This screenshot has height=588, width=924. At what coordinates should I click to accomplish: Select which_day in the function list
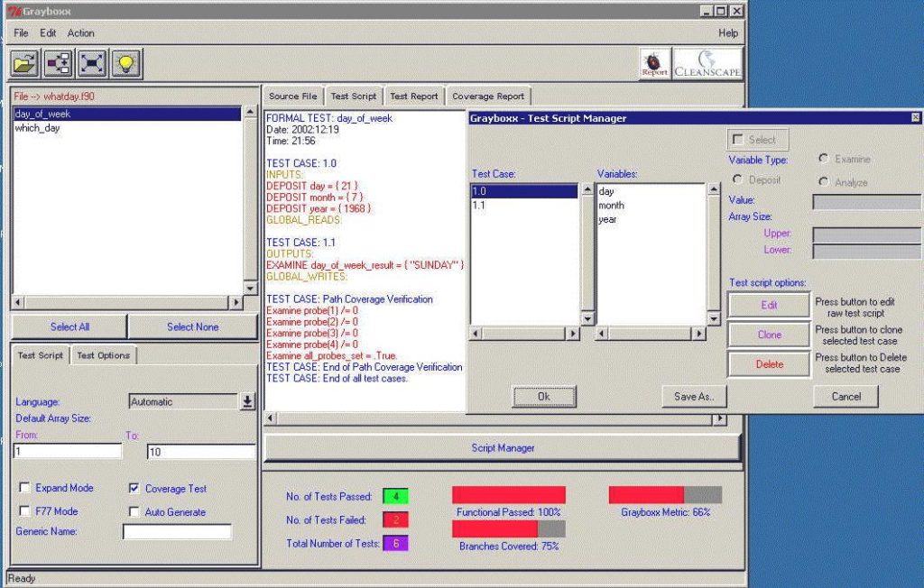tap(127, 128)
